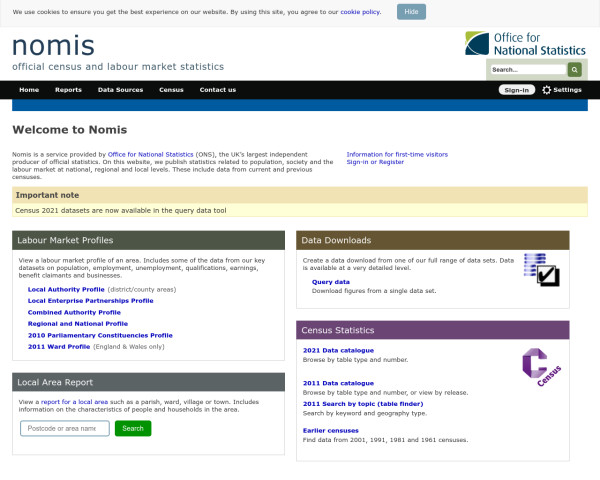The height and width of the screenshot is (480, 600).
Task: Click the Sign-in button in navbar
Action: pos(517,90)
